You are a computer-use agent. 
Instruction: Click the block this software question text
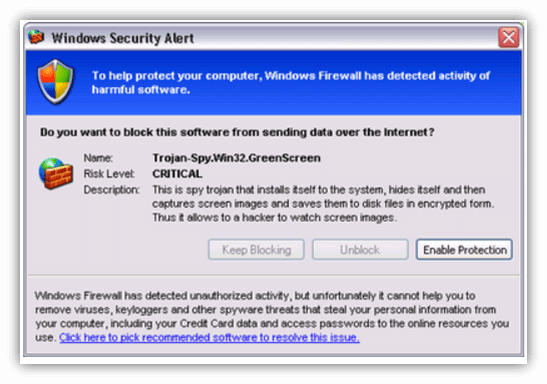(237, 132)
